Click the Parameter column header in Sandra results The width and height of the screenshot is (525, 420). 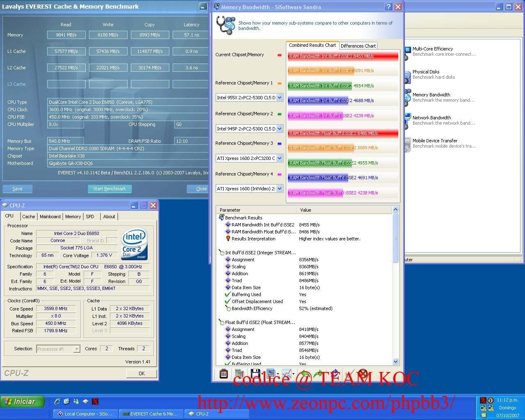[256, 210]
